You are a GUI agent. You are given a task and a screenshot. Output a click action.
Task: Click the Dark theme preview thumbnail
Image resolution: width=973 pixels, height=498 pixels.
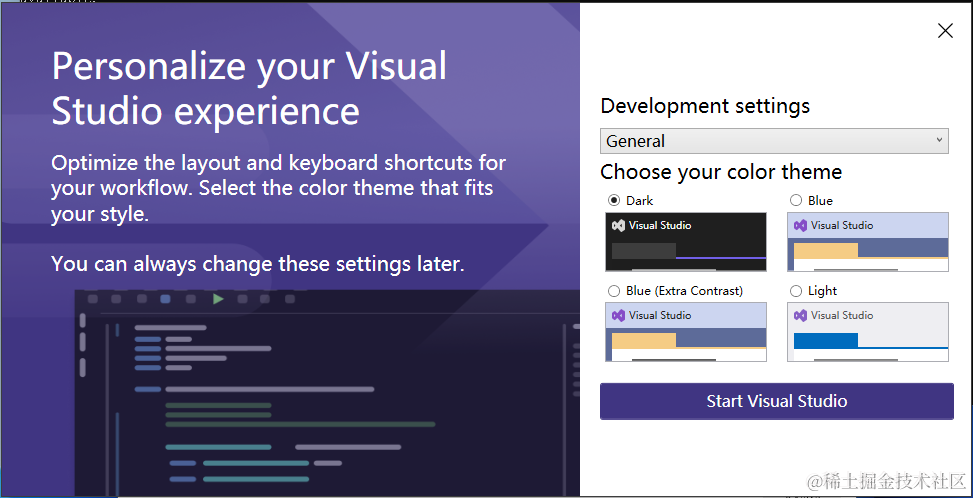coord(686,242)
